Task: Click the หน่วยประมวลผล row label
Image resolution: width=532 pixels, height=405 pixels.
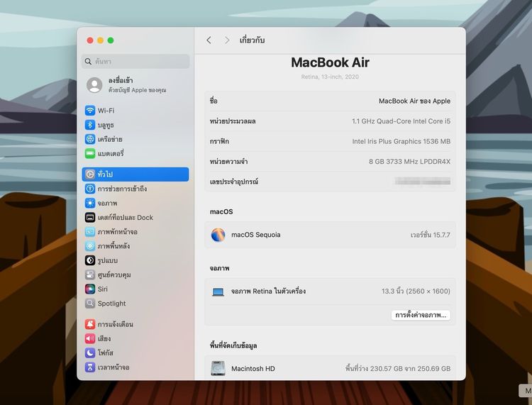Action: click(233, 121)
